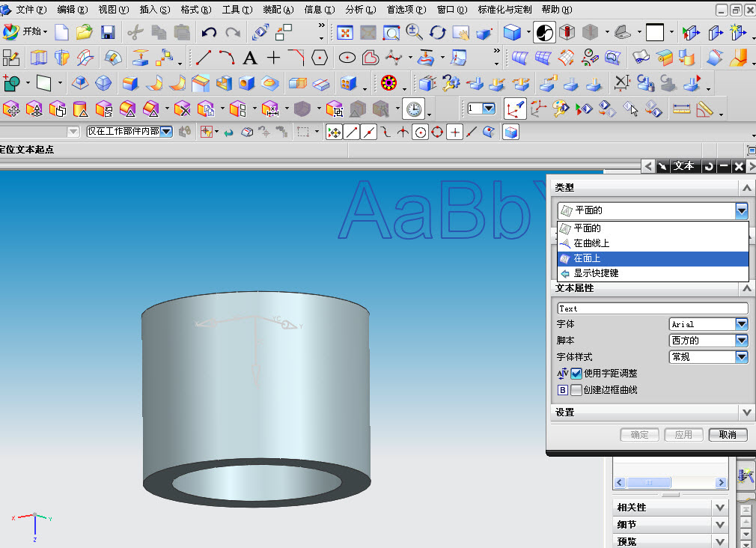Click the Zoom magnifier icon
The height and width of the screenshot is (548, 756).
coord(414,32)
